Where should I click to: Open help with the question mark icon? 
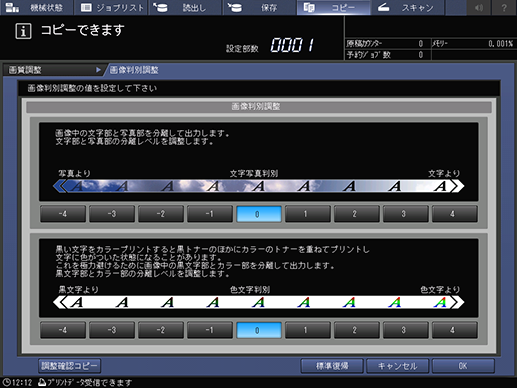(x=504, y=7)
